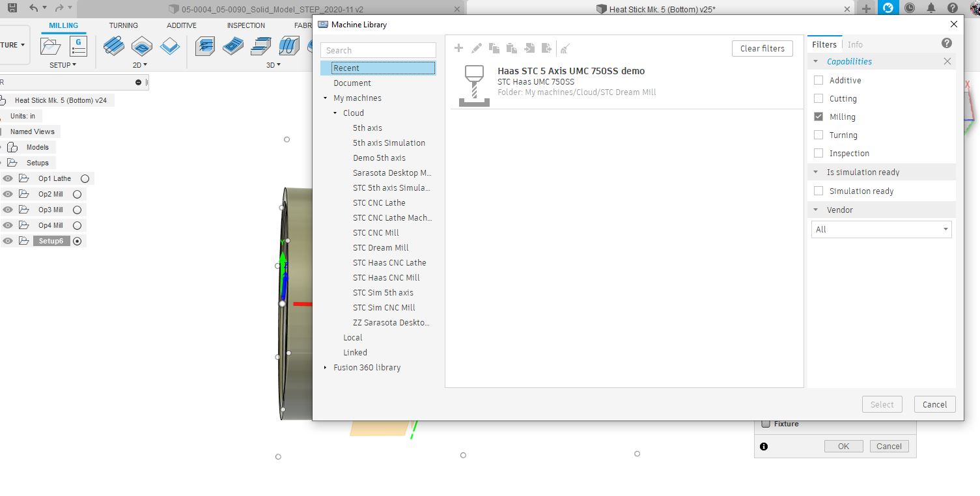Enable the Turning capability checkbox
980x496 pixels.
click(x=819, y=135)
